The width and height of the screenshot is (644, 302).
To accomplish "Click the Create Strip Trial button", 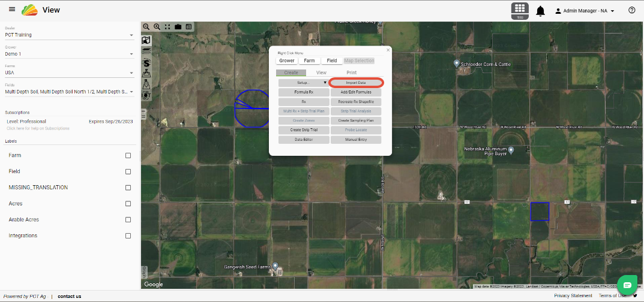I will point(304,130).
